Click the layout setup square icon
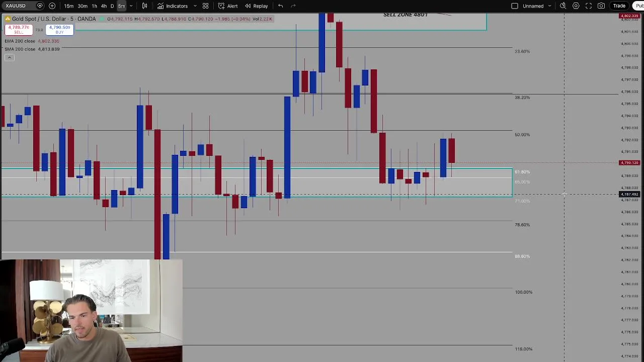Image resolution: width=644 pixels, height=362 pixels. (x=515, y=6)
